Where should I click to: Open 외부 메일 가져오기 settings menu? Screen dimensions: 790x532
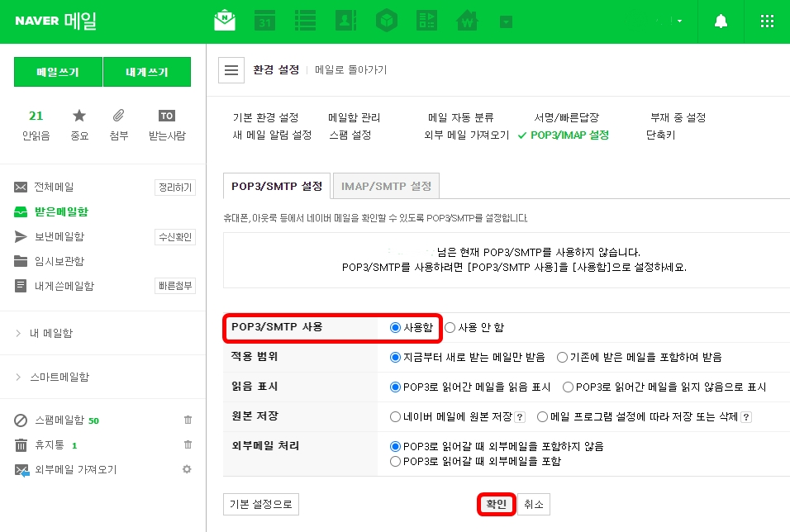tap(467, 135)
